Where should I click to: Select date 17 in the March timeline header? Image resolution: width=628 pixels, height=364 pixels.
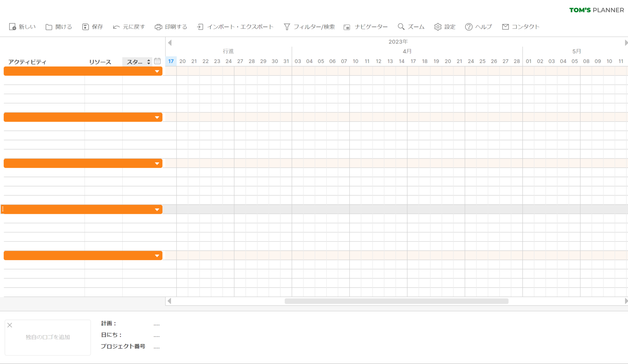tap(171, 61)
